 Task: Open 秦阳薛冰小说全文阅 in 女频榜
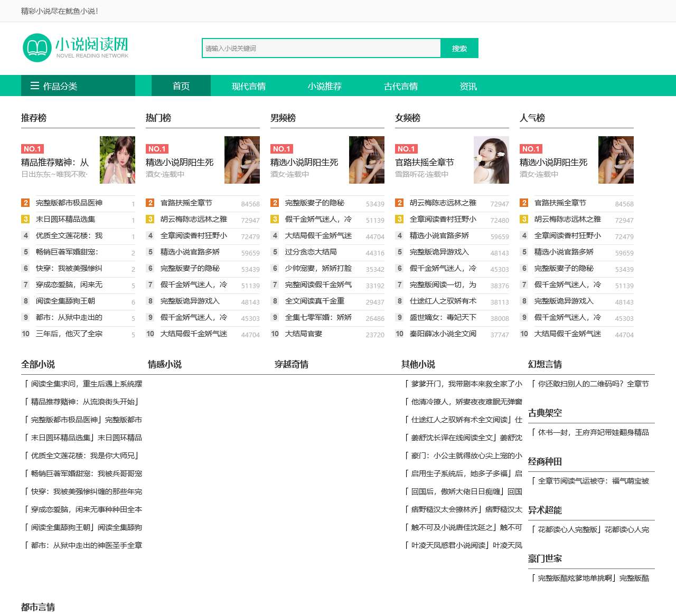[443, 334]
